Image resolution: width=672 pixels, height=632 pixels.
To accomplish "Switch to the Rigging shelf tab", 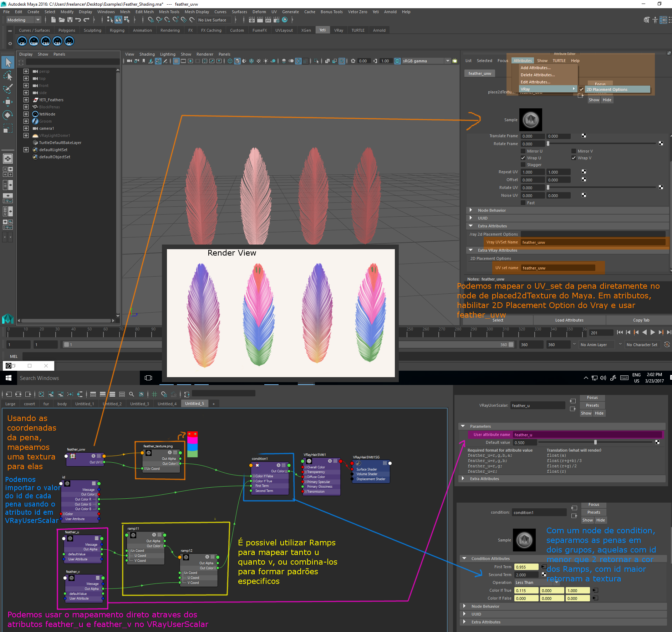I will click(117, 30).
